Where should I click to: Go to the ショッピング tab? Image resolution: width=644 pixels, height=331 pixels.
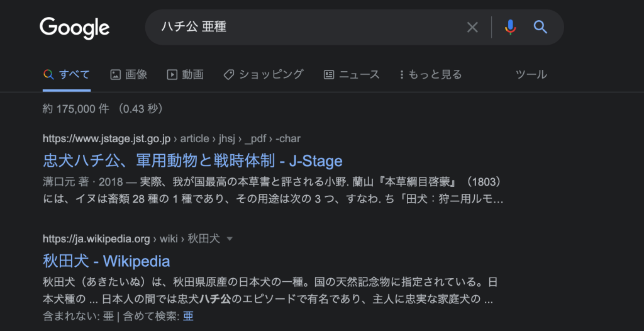pyautogui.click(x=264, y=74)
